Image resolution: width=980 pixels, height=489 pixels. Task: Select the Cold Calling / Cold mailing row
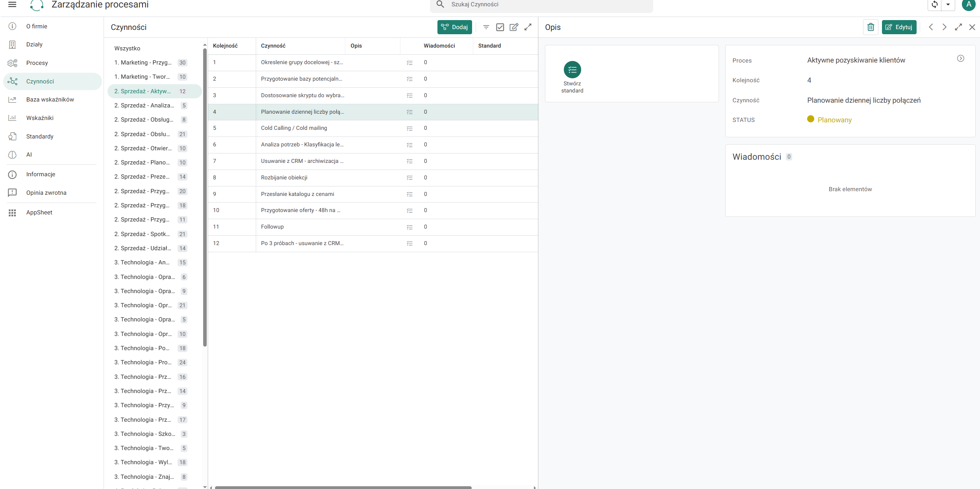(372, 128)
